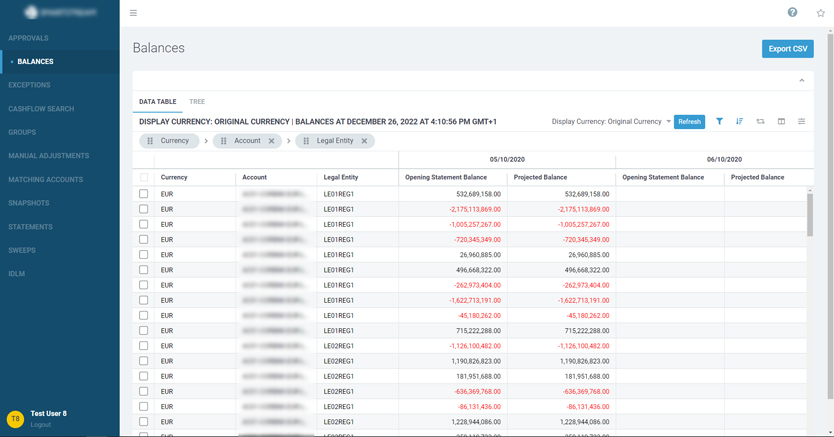Open the filter funnel icon
Viewport: 834px width, 437px height.
(719, 122)
